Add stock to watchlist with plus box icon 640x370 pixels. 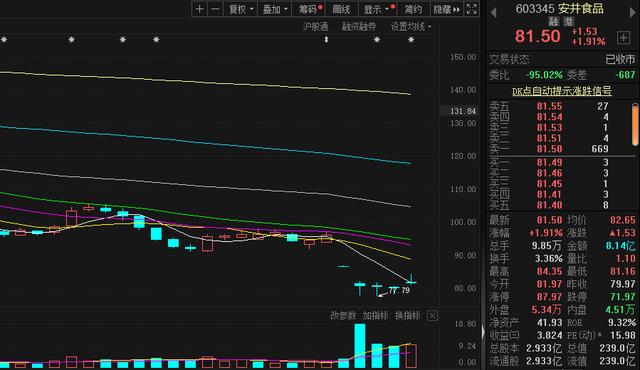[x=623, y=38]
